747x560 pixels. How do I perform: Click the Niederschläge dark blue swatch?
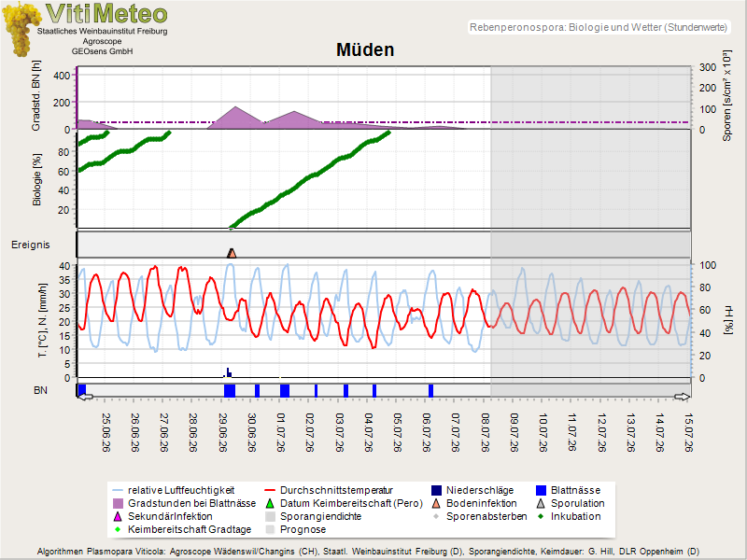pyautogui.click(x=436, y=491)
